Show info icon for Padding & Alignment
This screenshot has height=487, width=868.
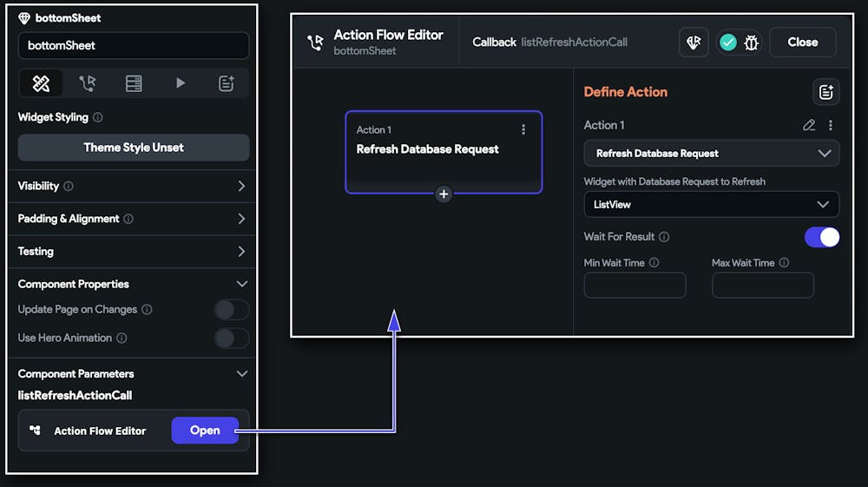pos(128,219)
